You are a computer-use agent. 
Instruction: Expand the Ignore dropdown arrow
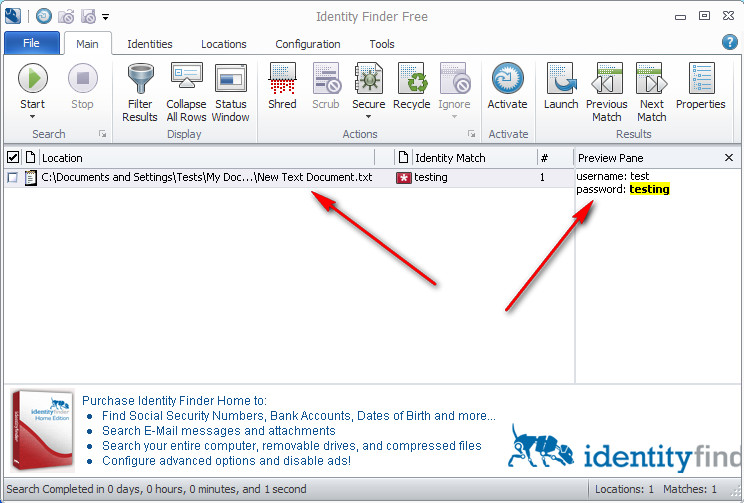coord(455,117)
